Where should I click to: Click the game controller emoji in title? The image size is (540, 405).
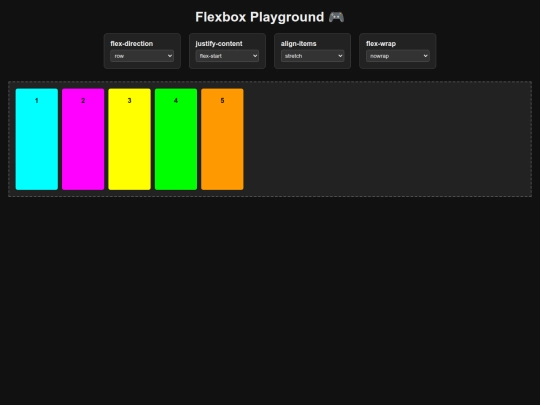coord(336,17)
